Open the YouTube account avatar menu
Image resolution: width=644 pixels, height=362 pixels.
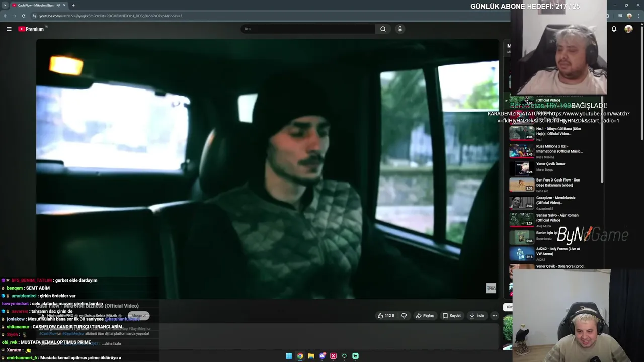point(628,29)
